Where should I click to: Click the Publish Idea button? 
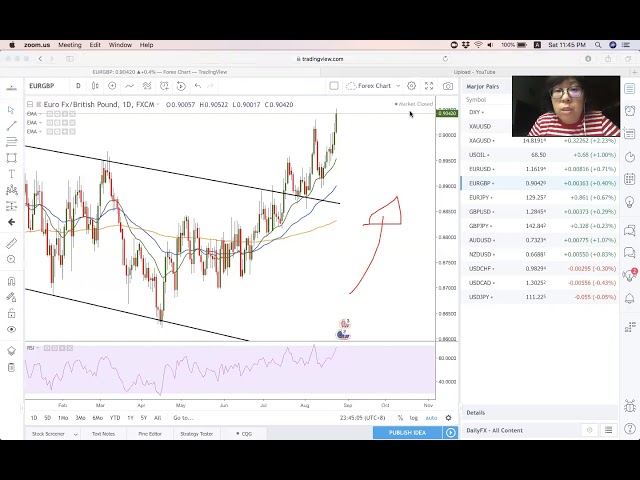[x=407, y=433]
